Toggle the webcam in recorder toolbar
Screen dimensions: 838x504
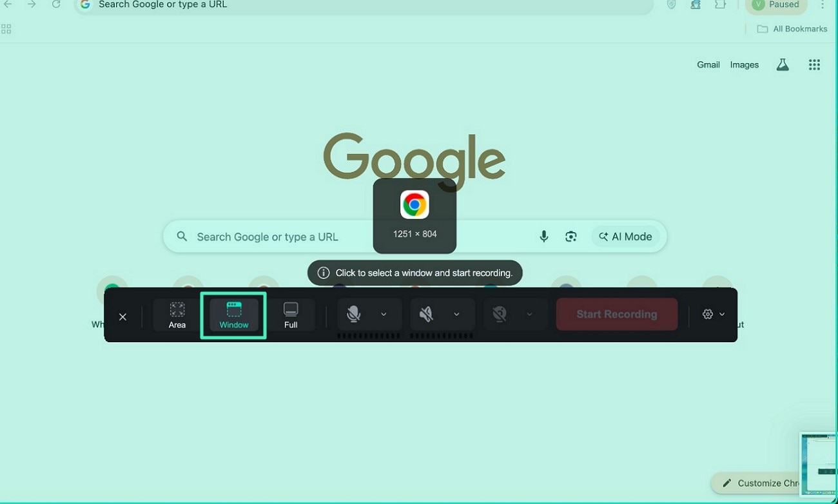pyautogui.click(x=499, y=314)
